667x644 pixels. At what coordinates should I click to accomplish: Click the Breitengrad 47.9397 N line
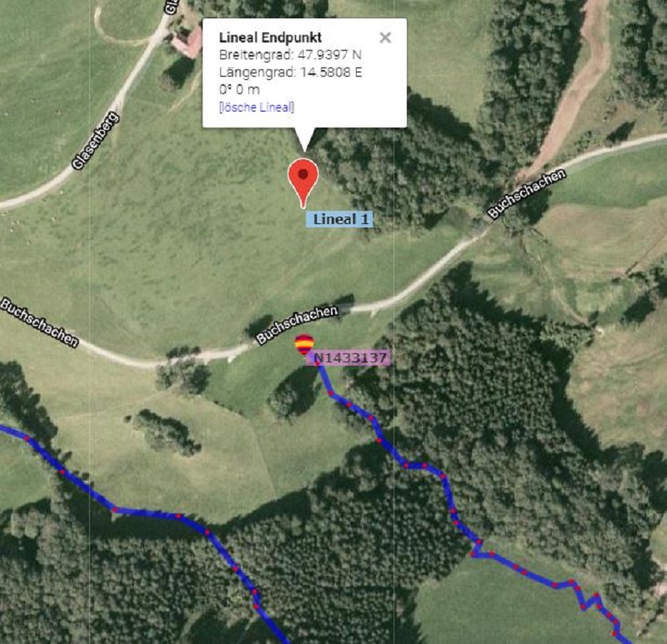click(x=290, y=55)
